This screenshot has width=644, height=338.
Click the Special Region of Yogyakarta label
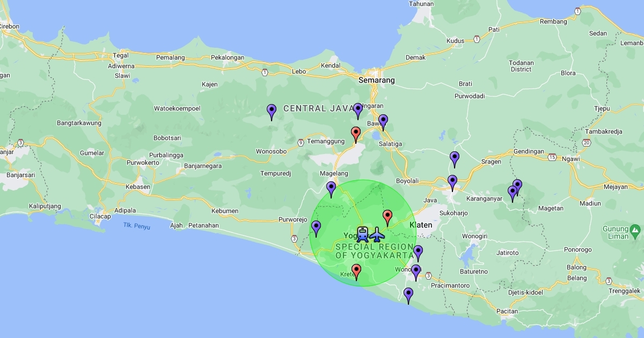click(x=375, y=251)
